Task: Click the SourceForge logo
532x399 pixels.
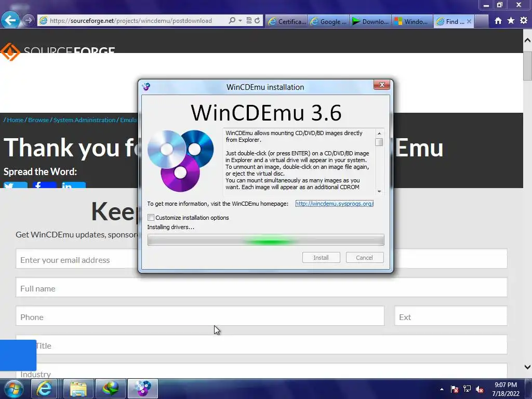Action: pos(58,51)
